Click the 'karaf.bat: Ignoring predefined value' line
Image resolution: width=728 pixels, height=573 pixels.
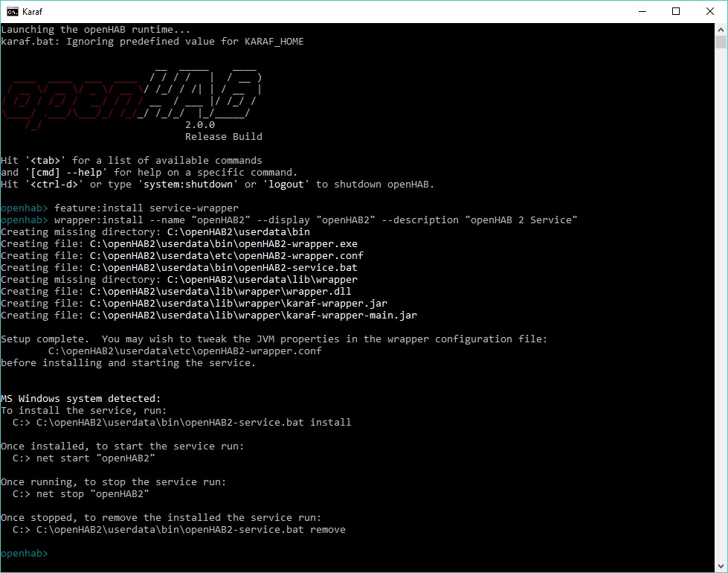click(152, 42)
